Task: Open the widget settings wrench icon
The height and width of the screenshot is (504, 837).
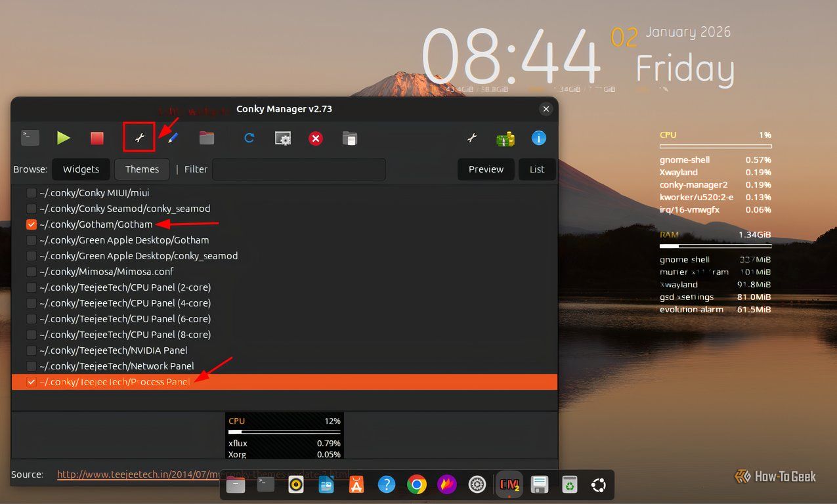Action: (x=139, y=138)
